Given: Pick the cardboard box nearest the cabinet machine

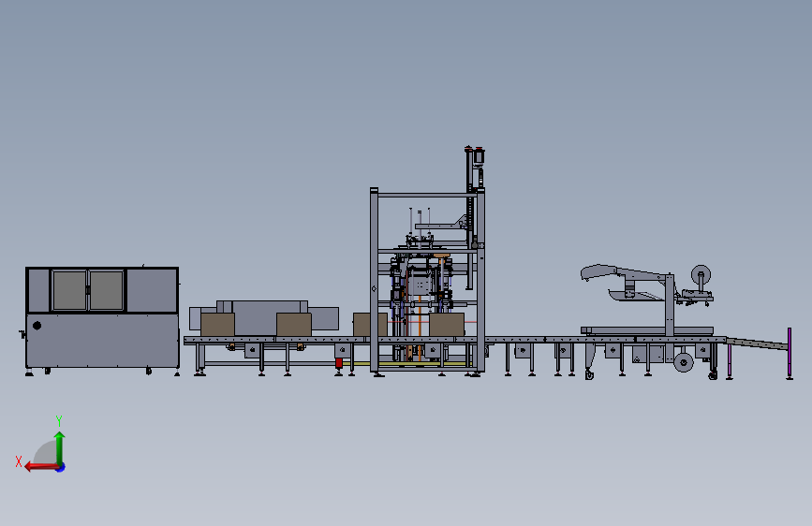Looking at the screenshot, I should (217, 325).
